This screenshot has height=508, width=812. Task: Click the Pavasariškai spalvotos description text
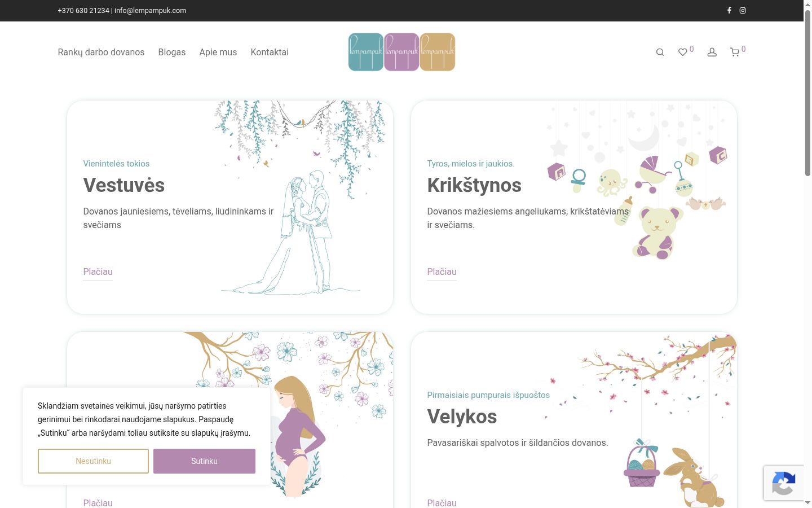point(518,443)
